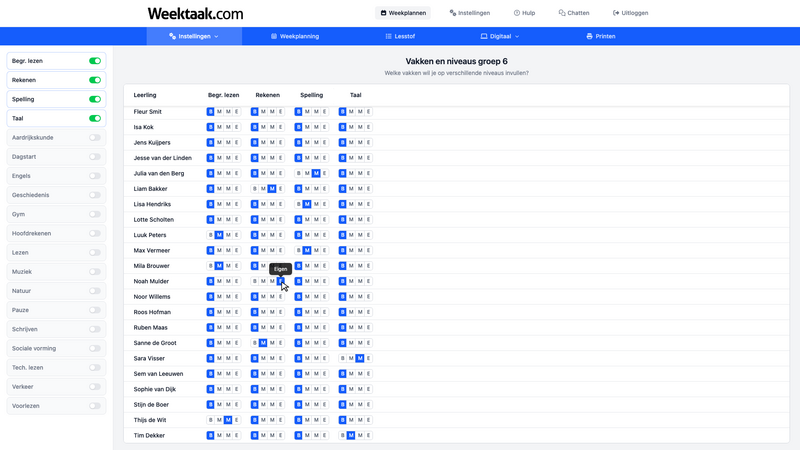Turn off the Rekenen subject toggle
This screenshot has height=450, width=800.
tap(95, 80)
